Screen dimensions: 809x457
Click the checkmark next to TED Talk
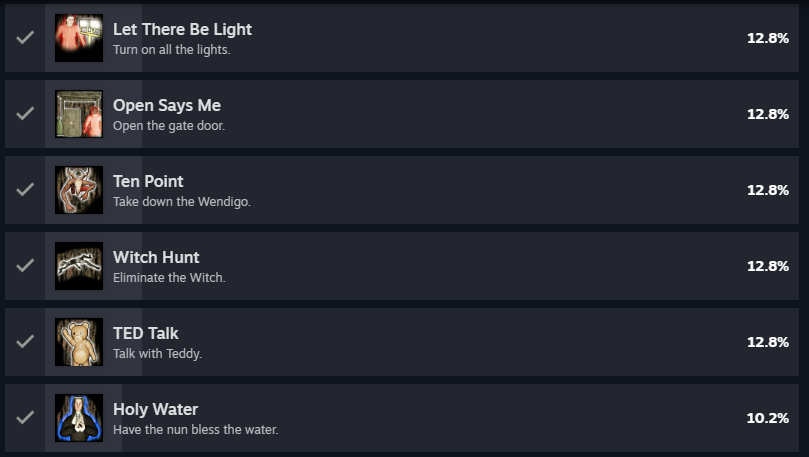coord(25,342)
